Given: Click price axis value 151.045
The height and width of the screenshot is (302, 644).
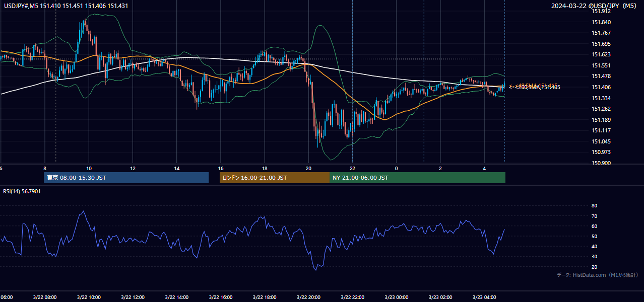Looking at the screenshot, I should pyautogui.click(x=601, y=141).
